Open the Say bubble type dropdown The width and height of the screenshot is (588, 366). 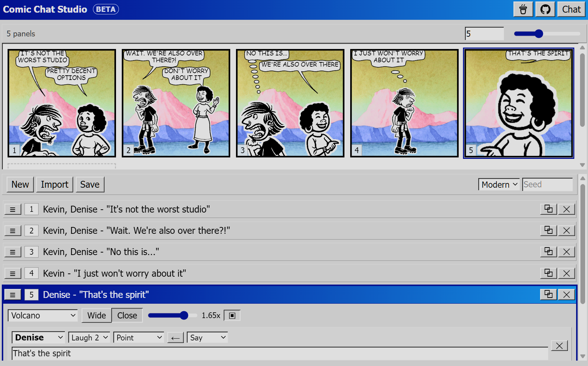pos(208,338)
